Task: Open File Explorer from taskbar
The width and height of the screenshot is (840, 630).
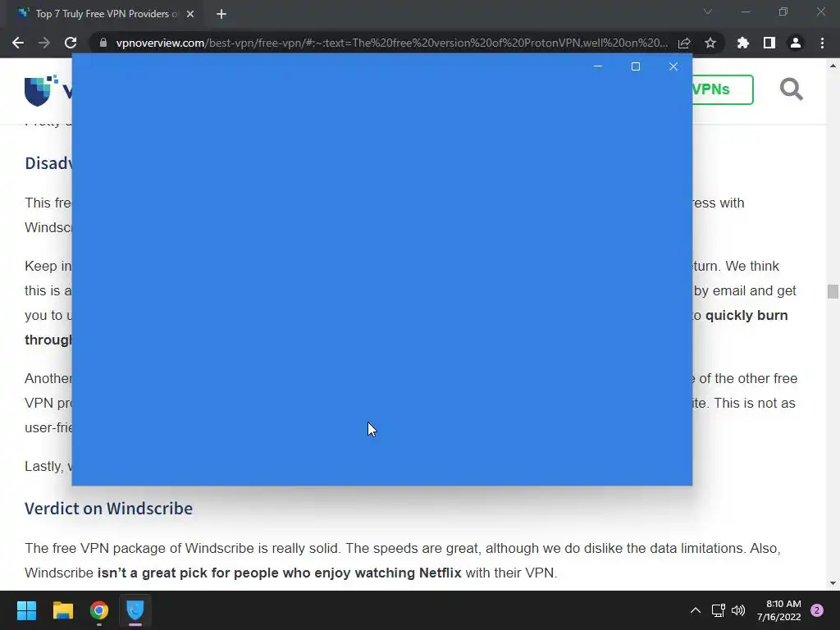Action: point(62,610)
